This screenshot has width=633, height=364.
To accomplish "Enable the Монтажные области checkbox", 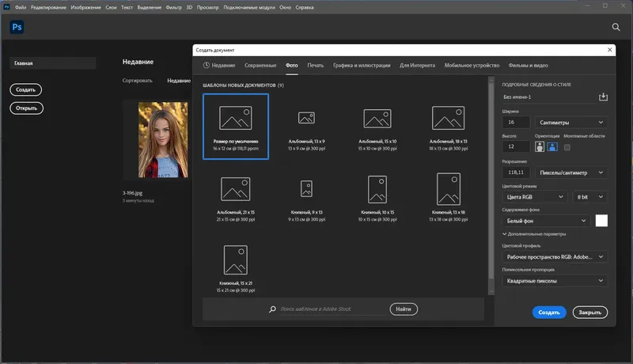I will click(567, 146).
